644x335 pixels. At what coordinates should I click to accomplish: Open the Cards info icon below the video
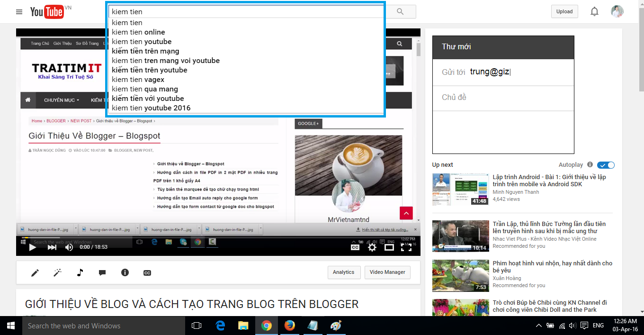coord(125,272)
